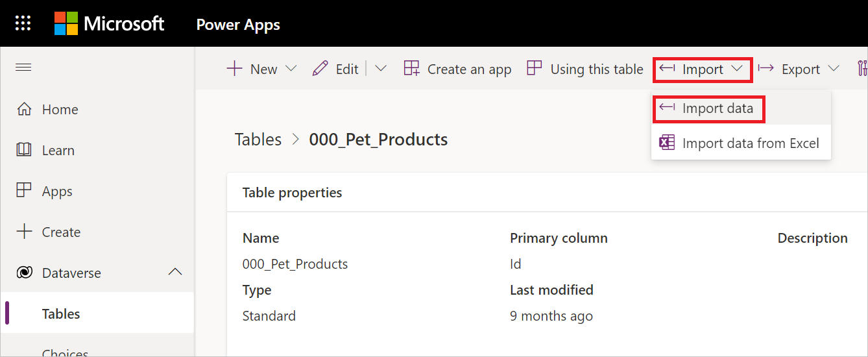Image resolution: width=868 pixels, height=357 pixels.
Task: Open the Learn book icon
Action: [24, 151]
